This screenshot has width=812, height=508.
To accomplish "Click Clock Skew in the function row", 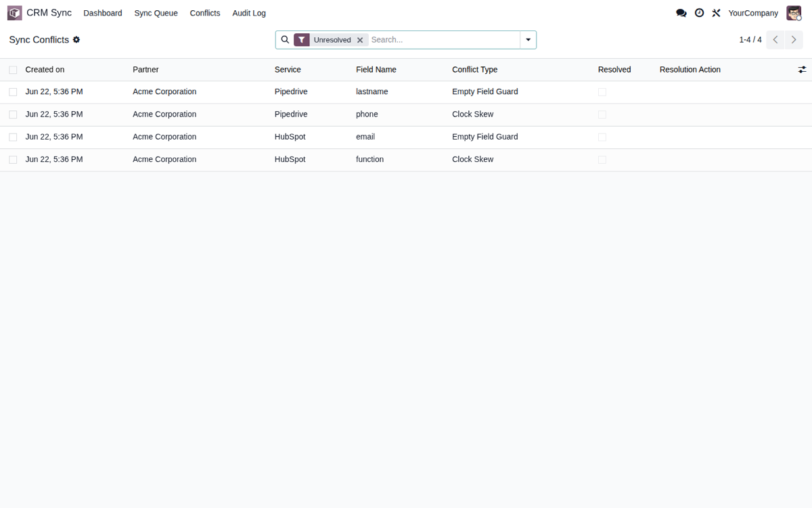I will (x=473, y=160).
